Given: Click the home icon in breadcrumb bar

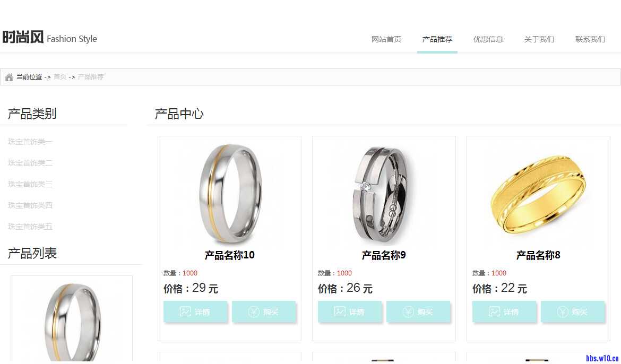Looking at the screenshot, I should pyautogui.click(x=8, y=77).
